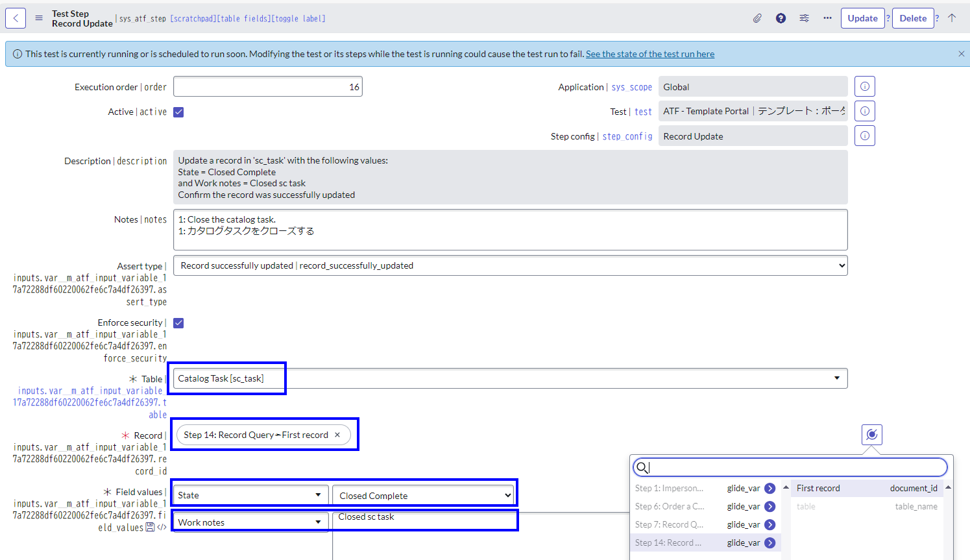
Task: Uncheck the Active checkbox
Action: pyautogui.click(x=178, y=111)
